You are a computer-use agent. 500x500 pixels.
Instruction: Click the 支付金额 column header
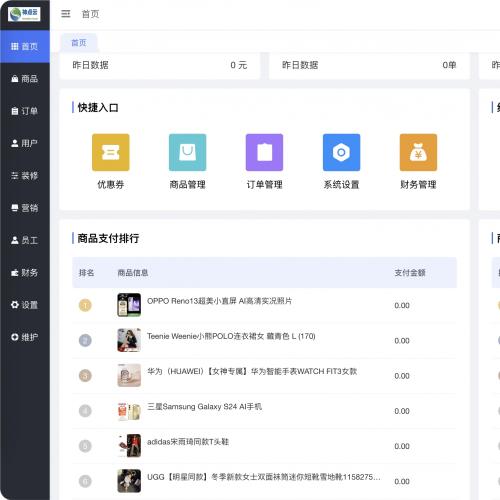click(410, 273)
